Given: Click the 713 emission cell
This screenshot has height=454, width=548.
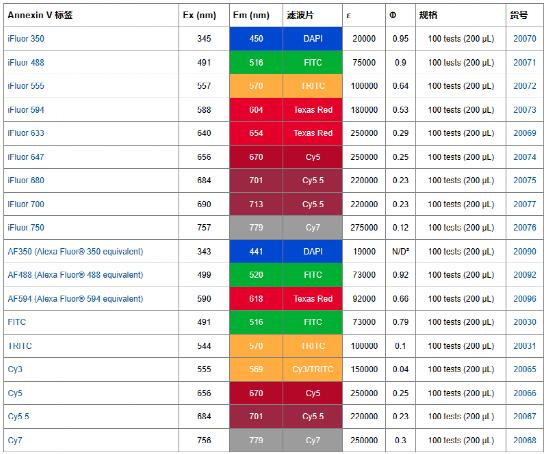Looking at the screenshot, I should [256, 204].
